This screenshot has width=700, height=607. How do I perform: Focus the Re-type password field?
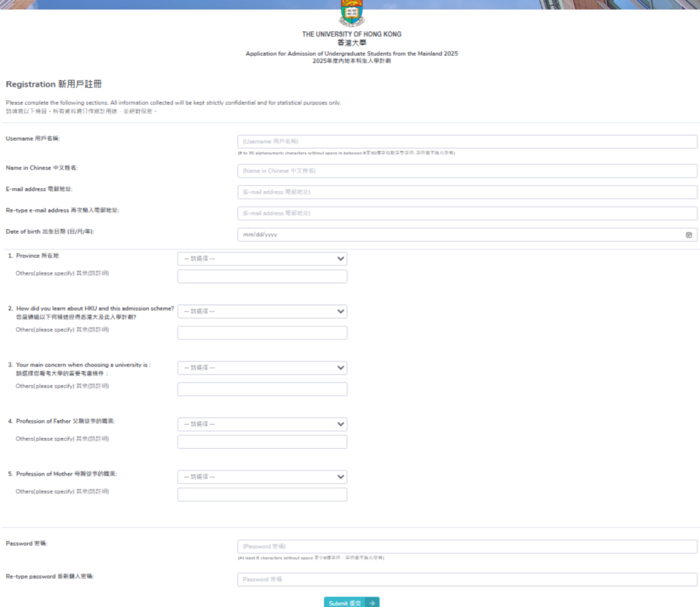coord(467,579)
